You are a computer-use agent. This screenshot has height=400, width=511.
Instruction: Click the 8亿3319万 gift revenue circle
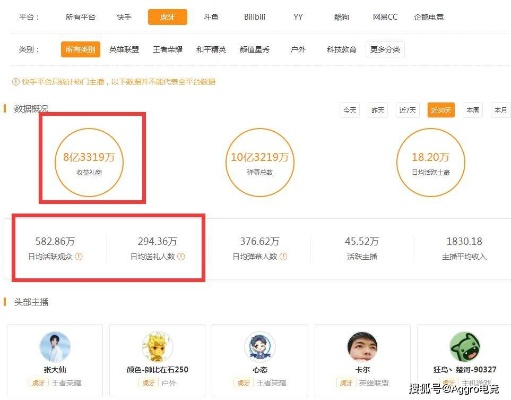click(89, 162)
